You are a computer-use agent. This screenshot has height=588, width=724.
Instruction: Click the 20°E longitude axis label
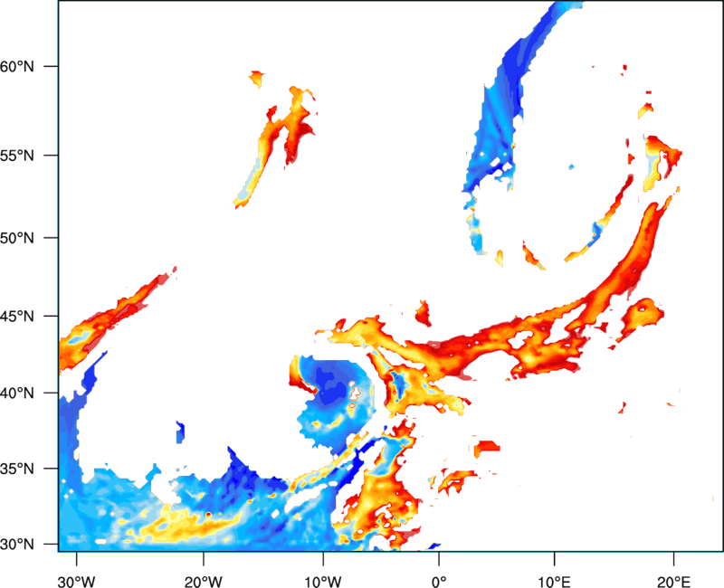tap(673, 582)
